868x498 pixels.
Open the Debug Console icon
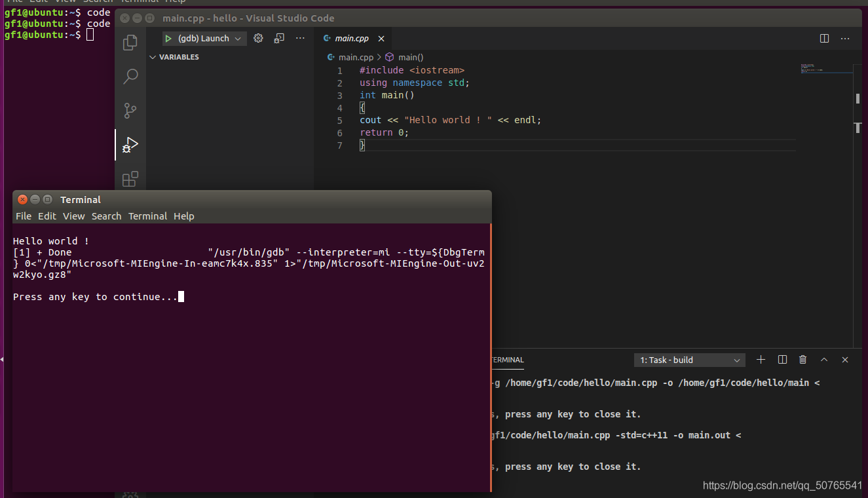(279, 38)
